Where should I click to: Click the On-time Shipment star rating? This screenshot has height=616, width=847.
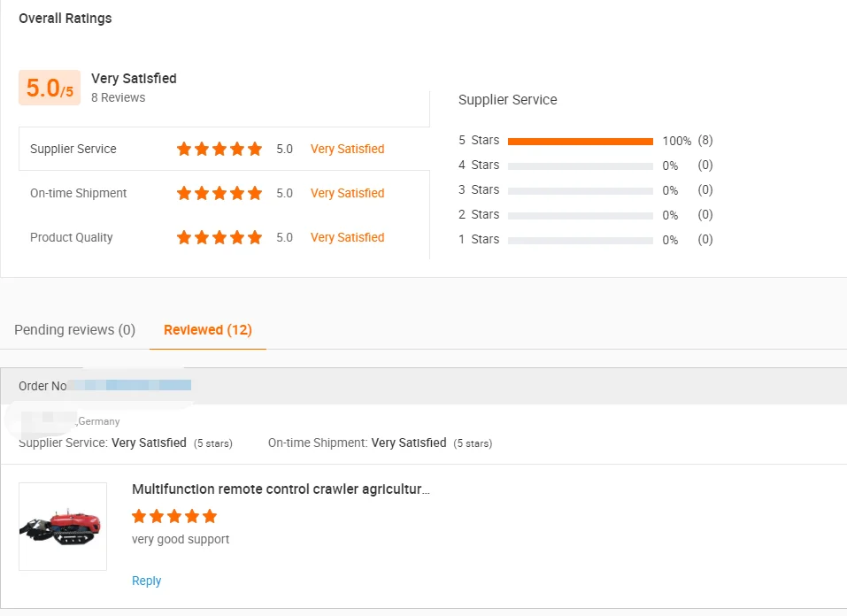pos(219,193)
